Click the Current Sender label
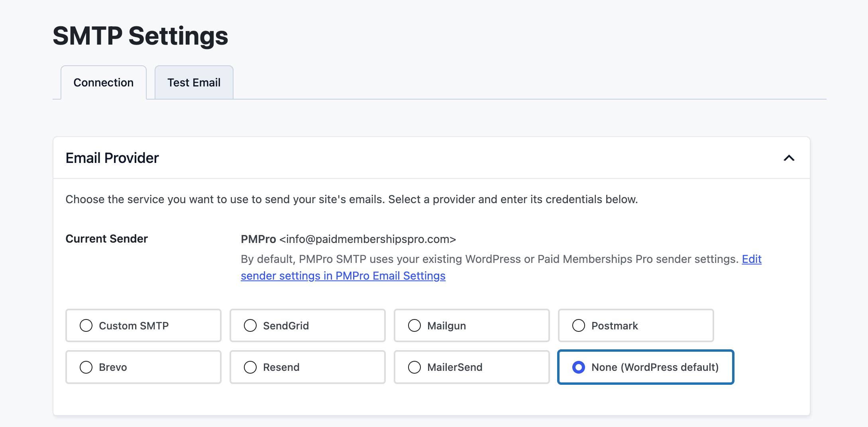Image resolution: width=868 pixels, height=427 pixels. (106, 239)
